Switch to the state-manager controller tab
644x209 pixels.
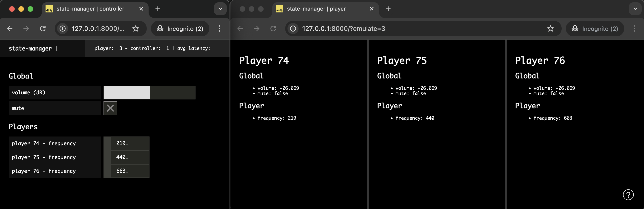click(x=90, y=8)
